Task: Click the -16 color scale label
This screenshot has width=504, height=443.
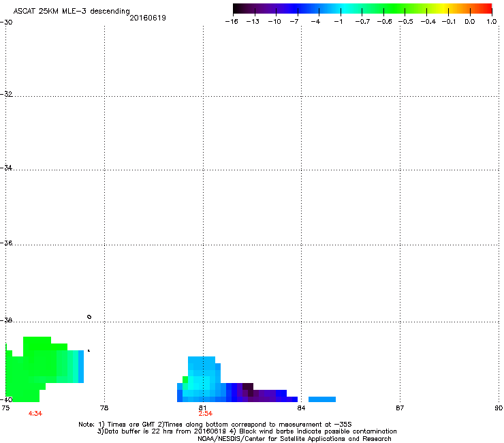Action: coord(232,22)
